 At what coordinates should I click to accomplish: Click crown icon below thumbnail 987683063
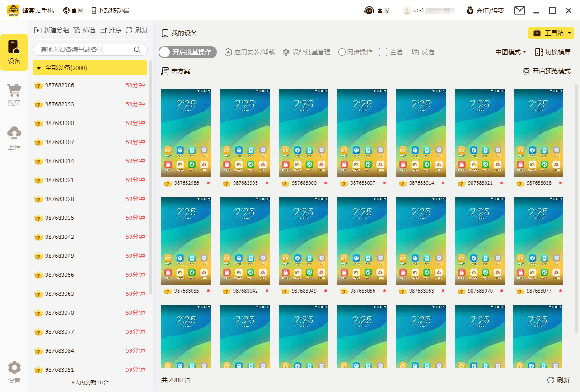(x=402, y=291)
